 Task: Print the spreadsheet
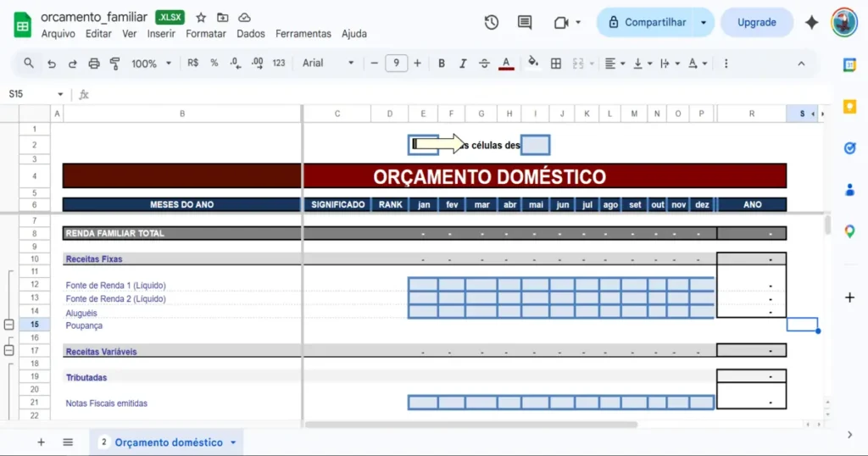(x=94, y=64)
